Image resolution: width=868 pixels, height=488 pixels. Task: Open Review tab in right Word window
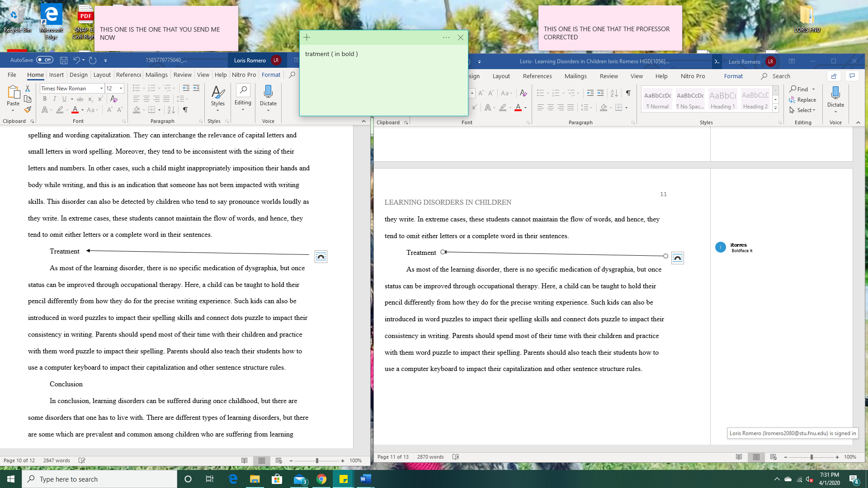(609, 76)
